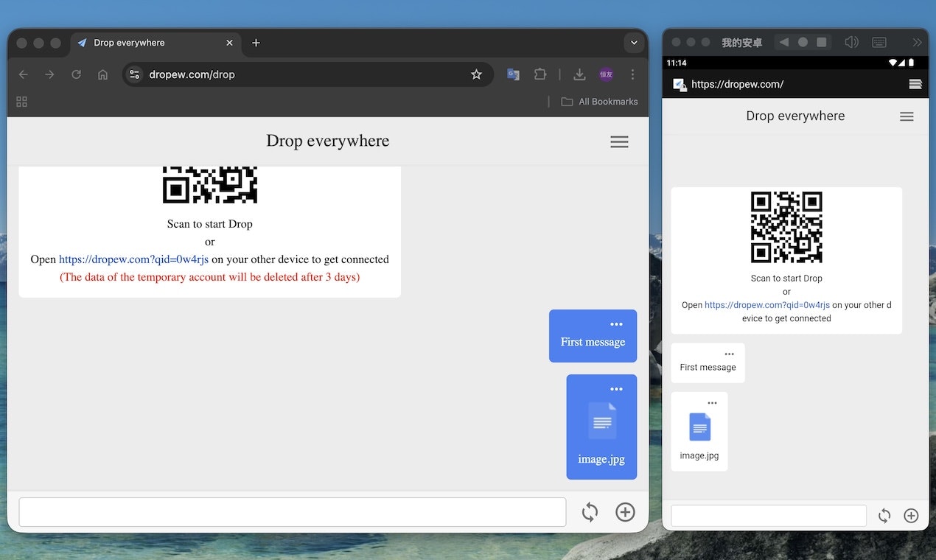936x560 pixels.
Task: Open the dropew.com connection link
Action: pyautogui.click(x=133, y=259)
